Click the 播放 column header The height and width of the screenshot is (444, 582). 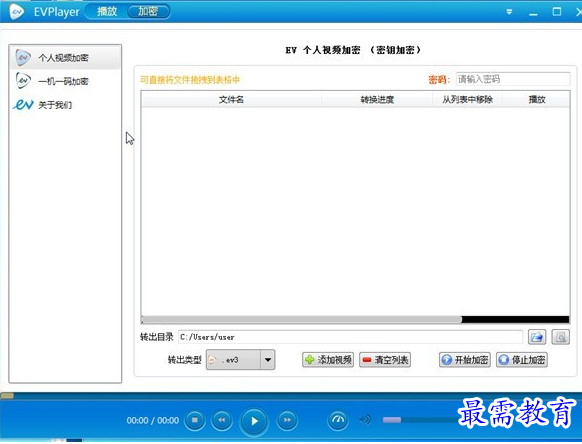(x=536, y=99)
